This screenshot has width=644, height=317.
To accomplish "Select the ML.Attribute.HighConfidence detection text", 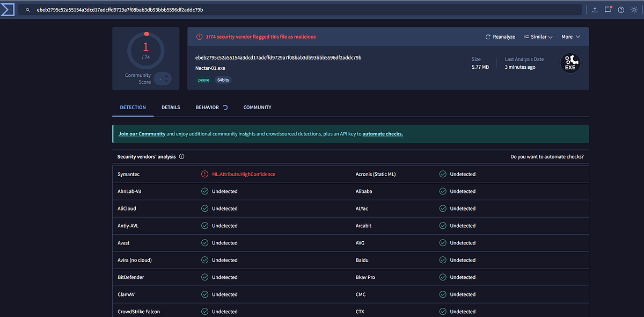I will tap(244, 174).
